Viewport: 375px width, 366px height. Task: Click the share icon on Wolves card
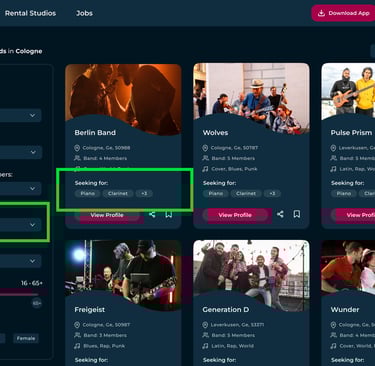click(x=280, y=214)
